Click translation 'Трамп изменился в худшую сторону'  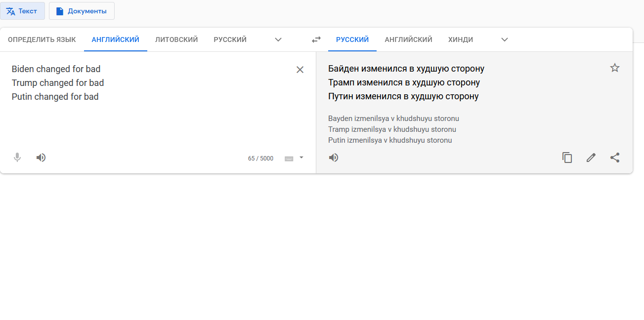click(404, 82)
